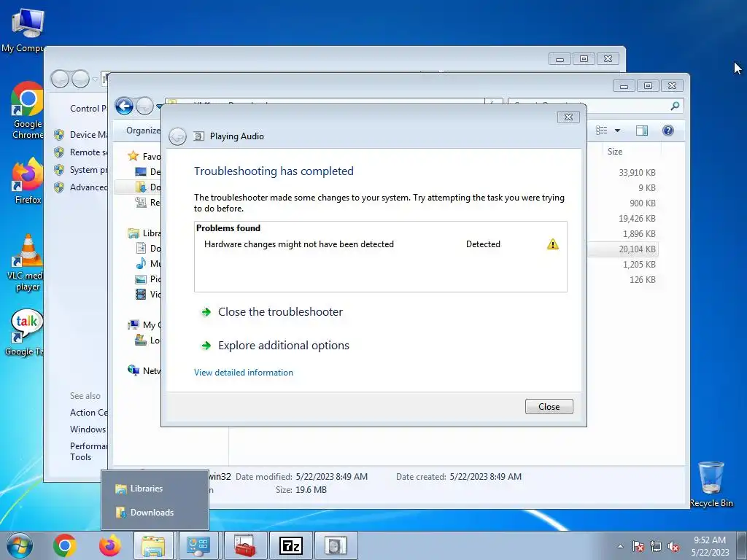The width and height of the screenshot is (747, 560).
Task: Select Google Chrome desktop shortcut
Action: 27,111
